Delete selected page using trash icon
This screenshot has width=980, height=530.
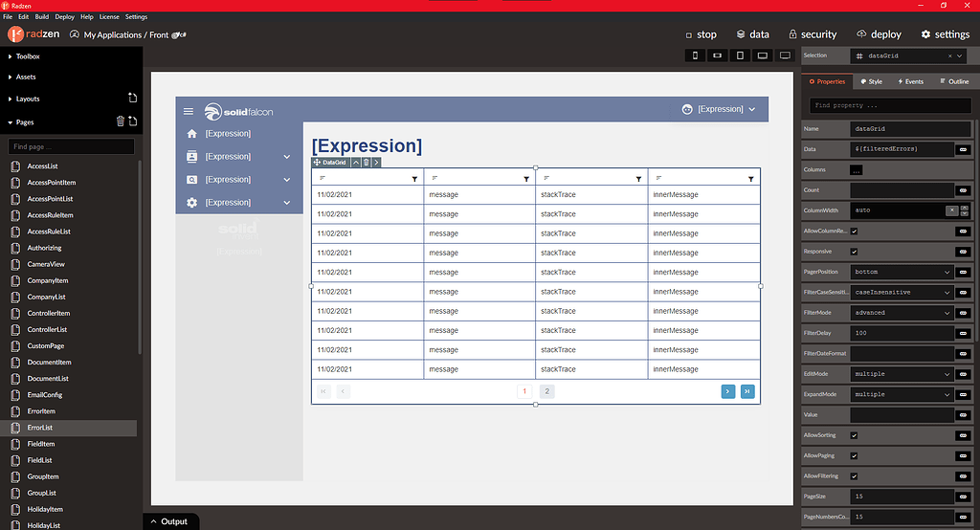120,121
